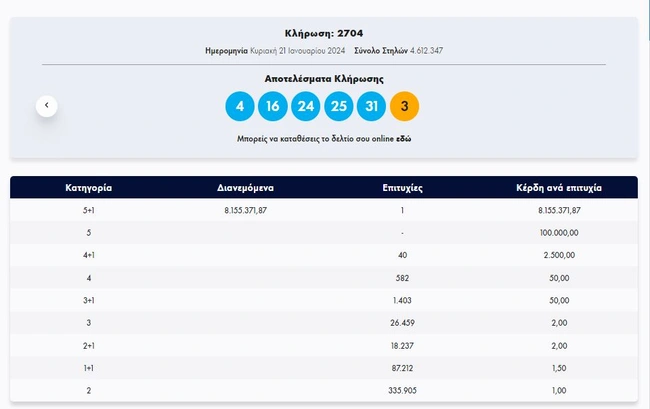
Task: Open the online ticket link 'εδώ'
Action: click(x=403, y=139)
